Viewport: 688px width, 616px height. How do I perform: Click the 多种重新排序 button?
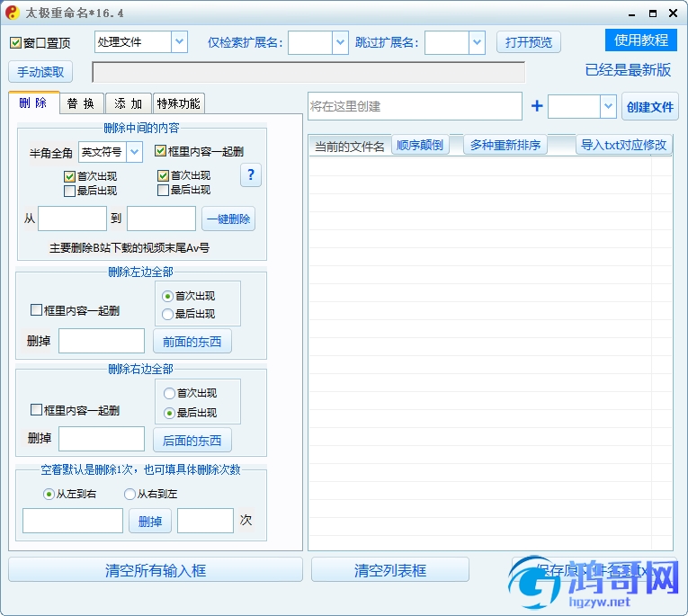click(x=505, y=145)
